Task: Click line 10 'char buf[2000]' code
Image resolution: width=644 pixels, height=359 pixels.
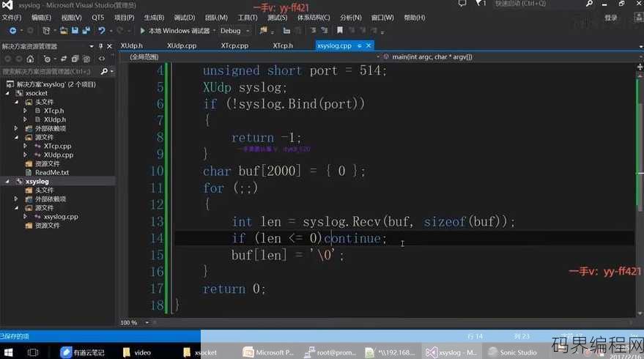Action: point(284,171)
